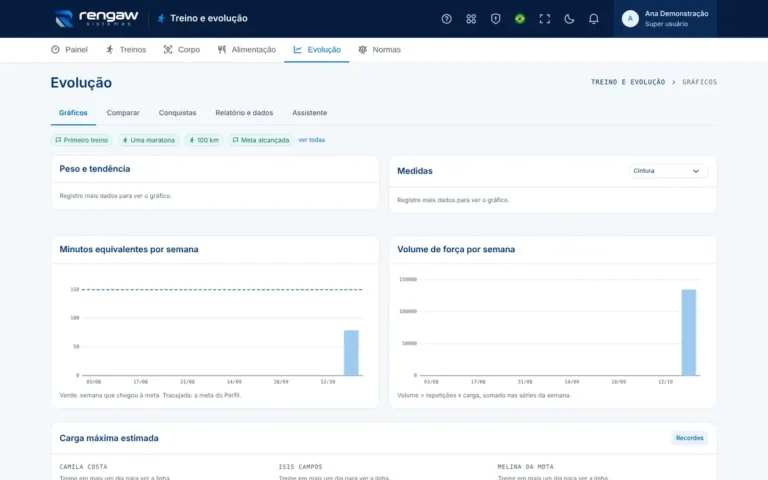Select the Gráficos tab

coord(73,113)
